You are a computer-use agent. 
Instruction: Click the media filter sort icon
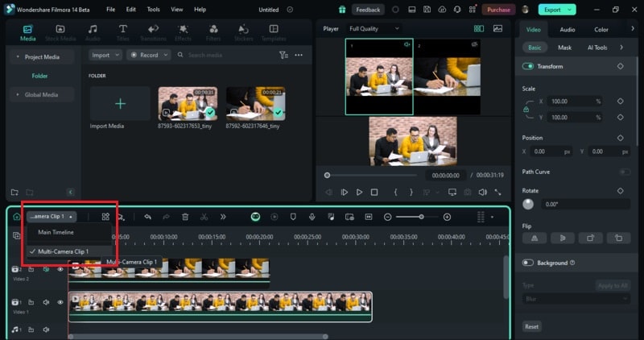pos(283,55)
